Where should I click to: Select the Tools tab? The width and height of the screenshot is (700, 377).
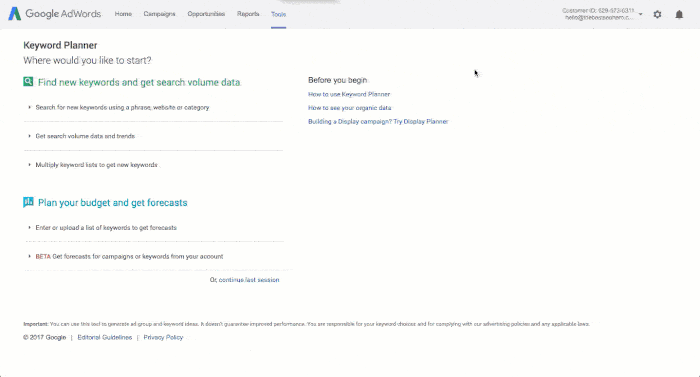[279, 14]
